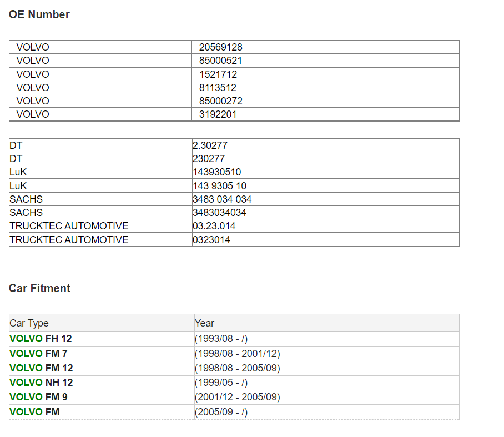Click the last VOLVO FM fitment link
The image size is (504, 437).
coord(34,411)
